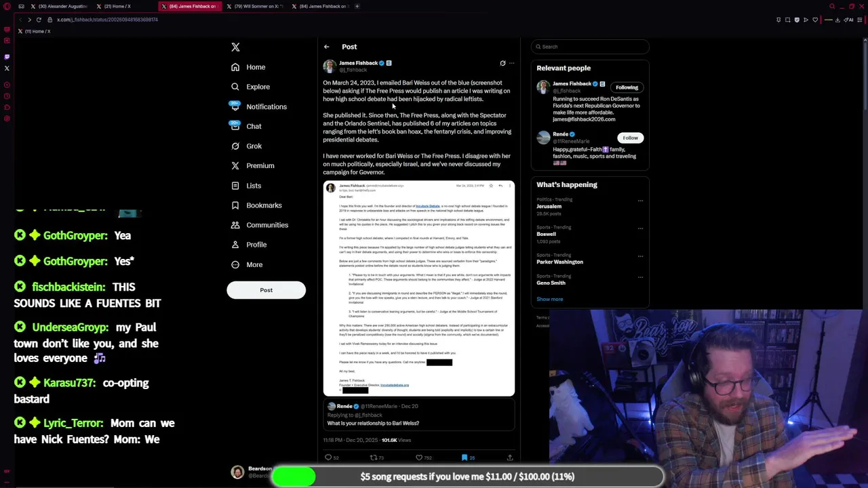Open the workspaces icon next to the first tab
The image size is (868, 488).
pos(21,6)
